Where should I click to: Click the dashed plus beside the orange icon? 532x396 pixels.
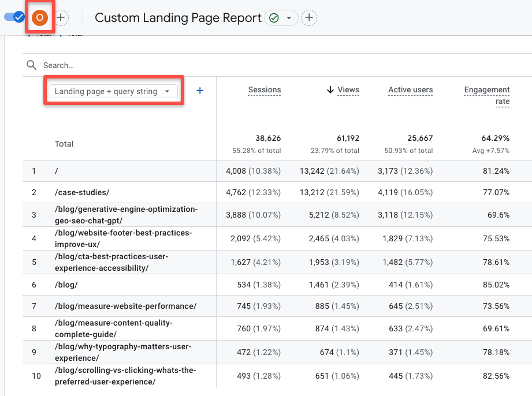tap(61, 17)
